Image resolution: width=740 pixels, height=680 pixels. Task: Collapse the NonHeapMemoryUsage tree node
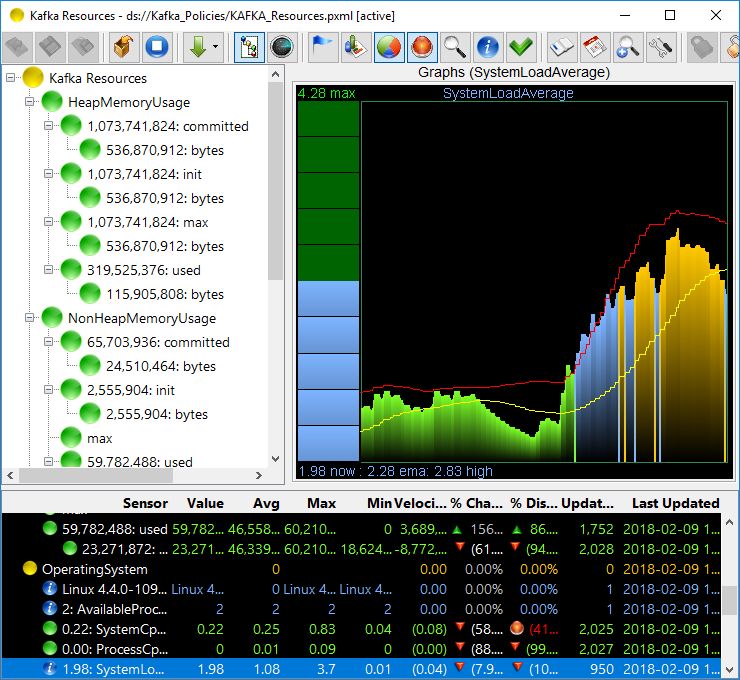pos(29,318)
